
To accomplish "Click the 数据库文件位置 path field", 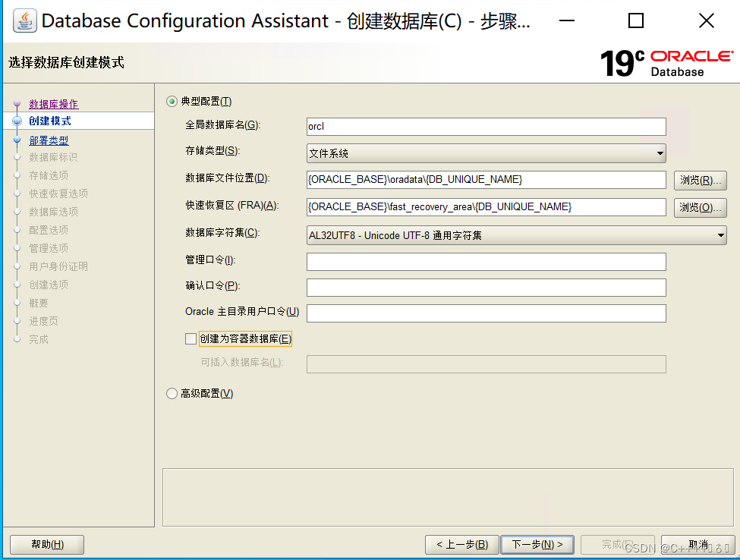I will (x=486, y=180).
